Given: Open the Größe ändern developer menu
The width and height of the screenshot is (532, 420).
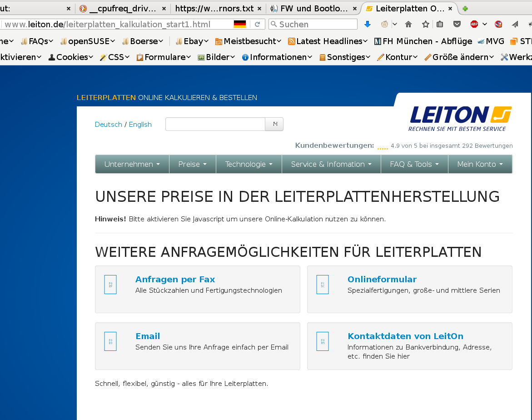Looking at the screenshot, I should 459,57.
